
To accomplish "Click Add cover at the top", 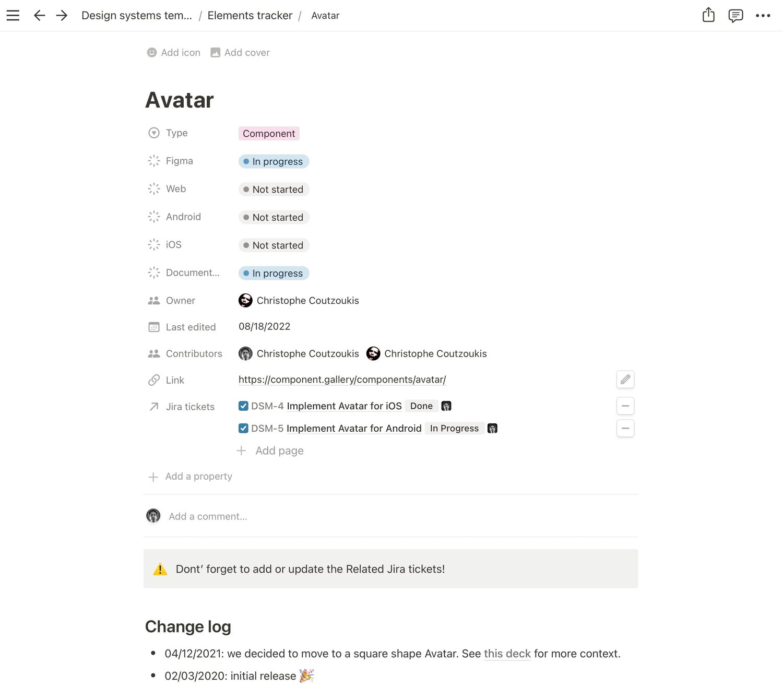I will tap(240, 52).
